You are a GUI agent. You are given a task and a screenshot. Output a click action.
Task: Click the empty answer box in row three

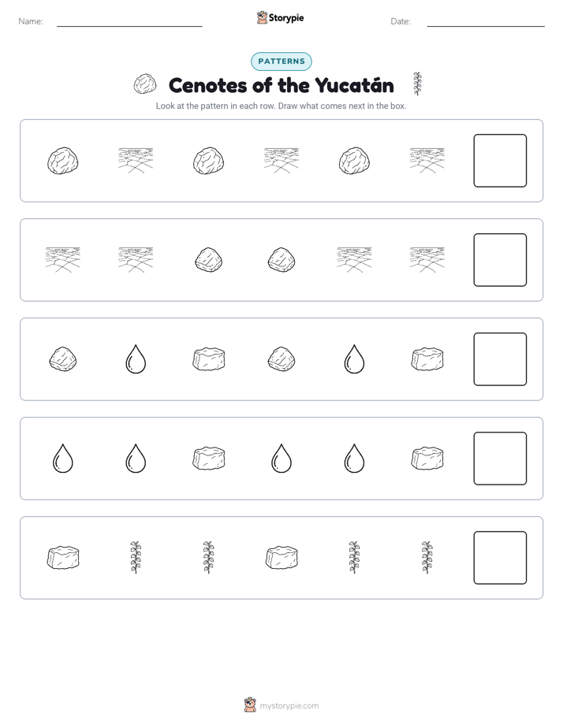pos(500,359)
